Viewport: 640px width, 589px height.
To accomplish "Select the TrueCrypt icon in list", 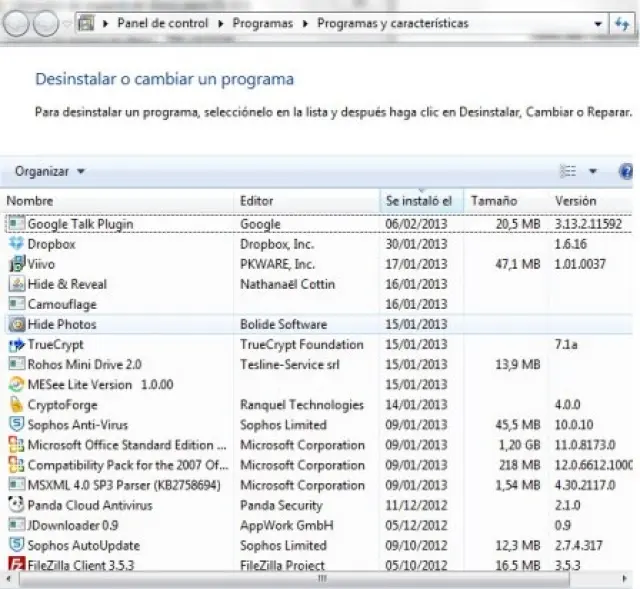I will (x=16, y=345).
